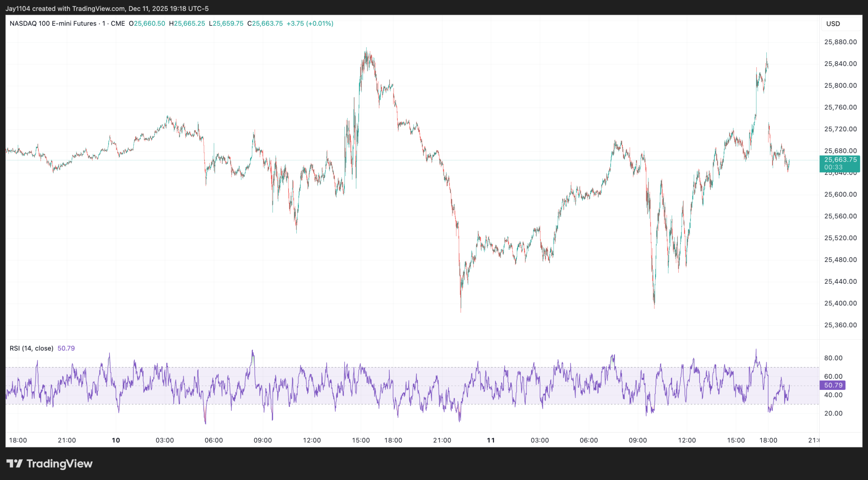This screenshot has width=868, height=480.
Task: Click the 20.00 level on RSI scale
Action: tap(833, 413)
